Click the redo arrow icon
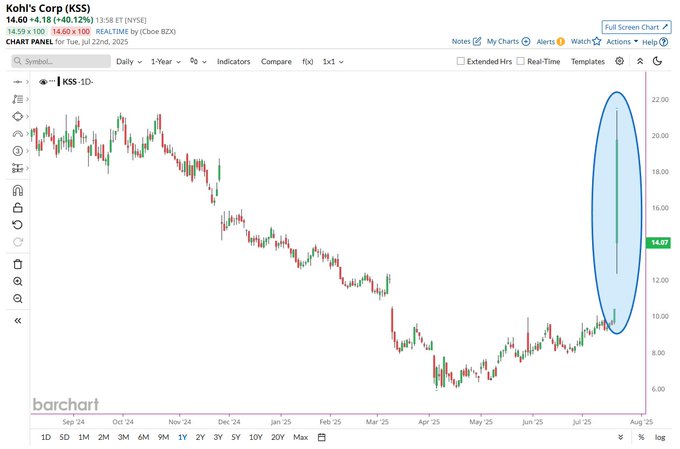This screenshot has width=680, height=449. [17, 242]
